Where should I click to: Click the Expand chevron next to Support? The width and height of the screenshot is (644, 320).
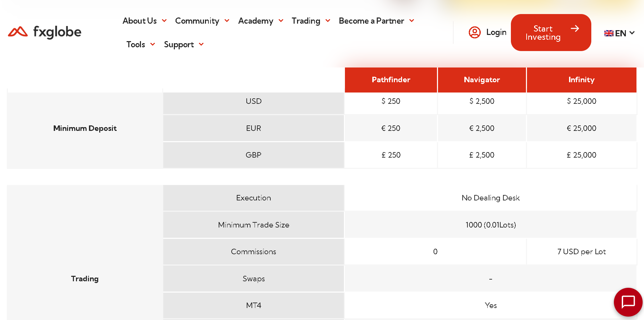point(201,44)
